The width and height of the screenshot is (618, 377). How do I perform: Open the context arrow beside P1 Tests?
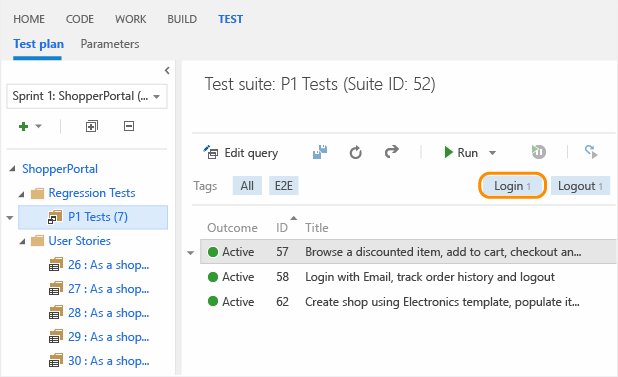[x=10, y=217]
